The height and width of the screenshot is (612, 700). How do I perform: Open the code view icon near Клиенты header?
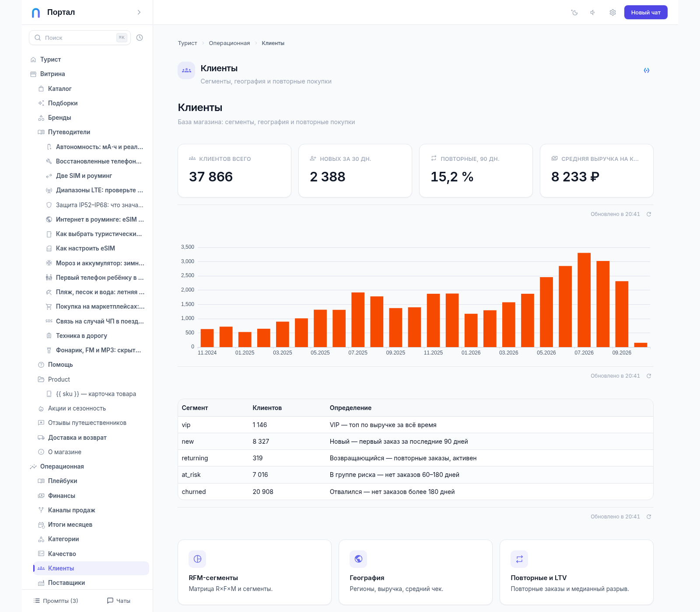coord(647,70)
